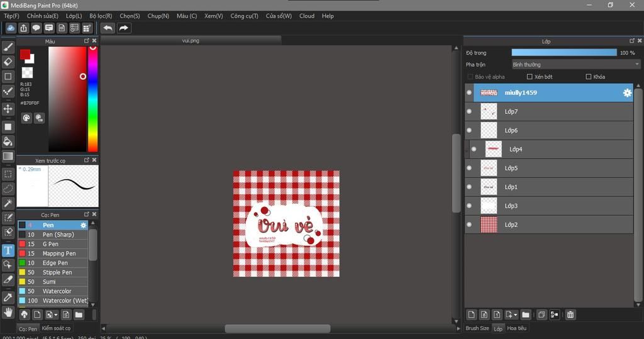Click the red foreground color swatch

(25, 54)
